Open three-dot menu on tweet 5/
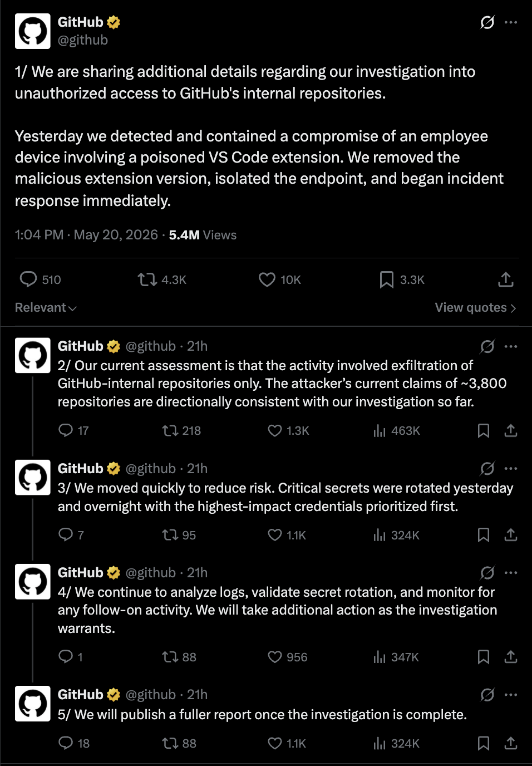 coord(511,695)
